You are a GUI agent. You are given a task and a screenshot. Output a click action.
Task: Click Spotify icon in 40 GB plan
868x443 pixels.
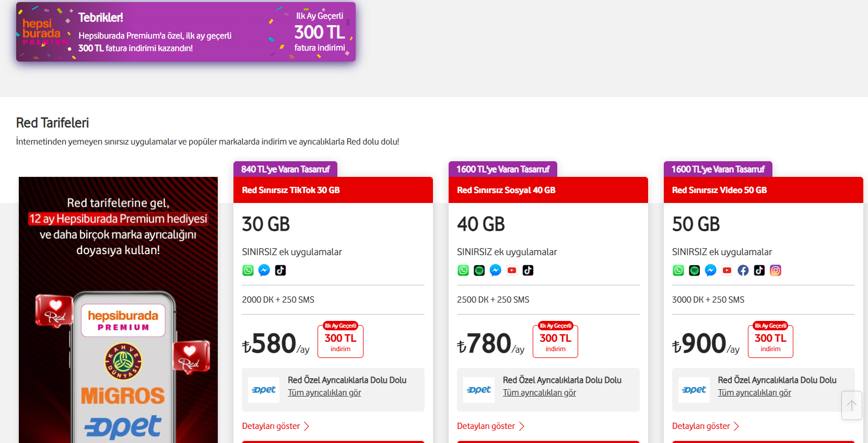(x=479, y=270)
